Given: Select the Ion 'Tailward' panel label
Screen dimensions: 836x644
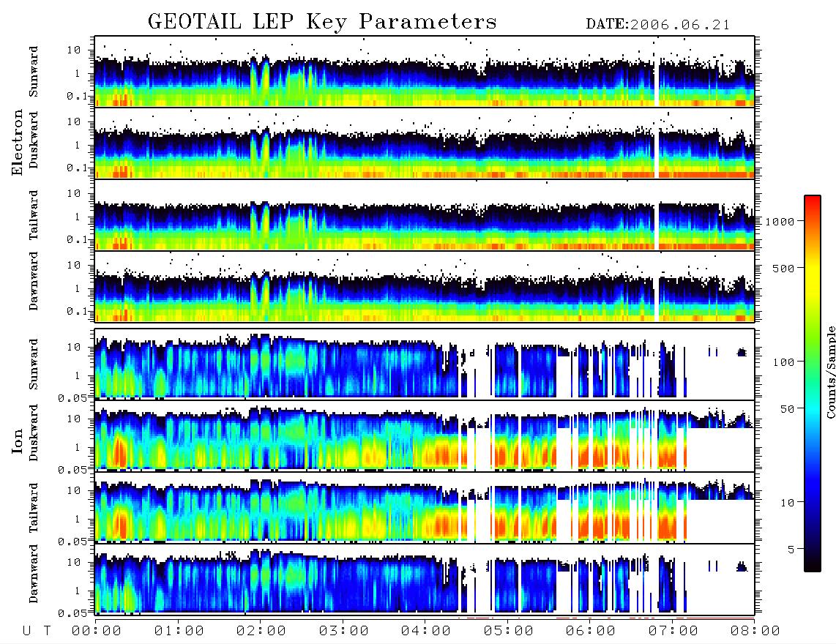Looking at the screenshot, I should click(34, 508).
